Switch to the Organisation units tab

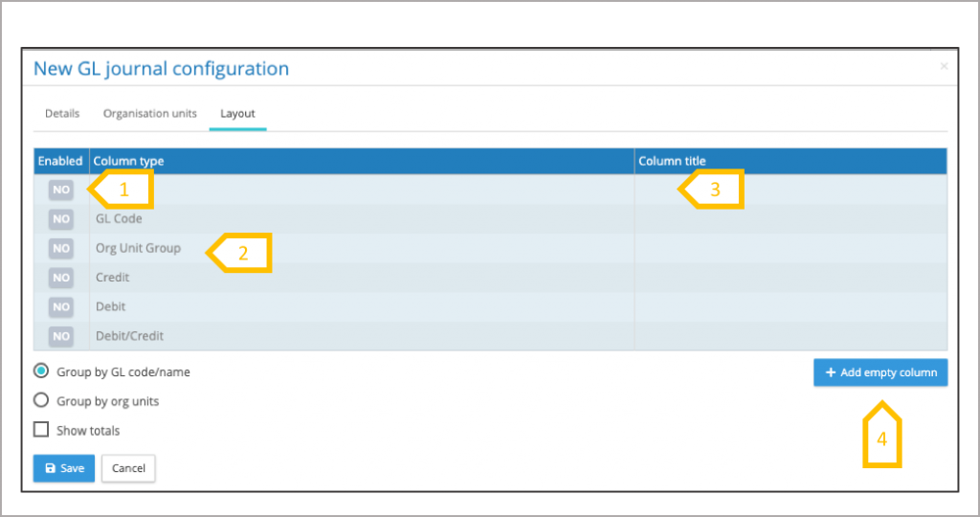pos(150,113)
